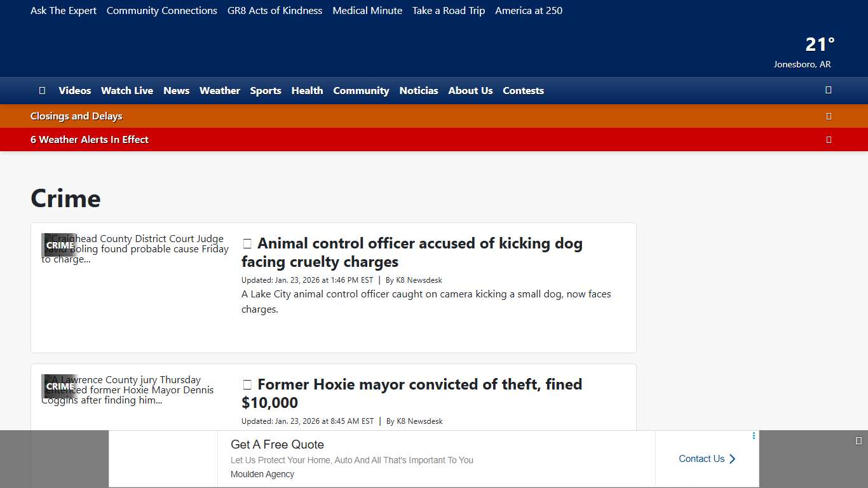Click the search icon in the navigation bar

828,90
